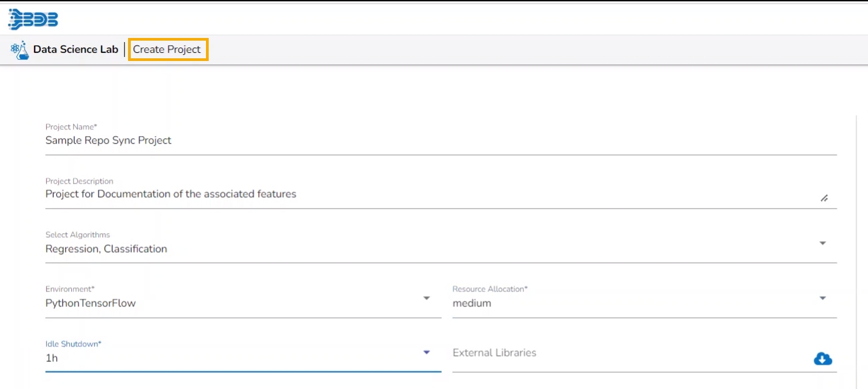The image size is (868, 389).
Task: Click the 'Idle Shutdown*' field label
Action: pyautogui.click(x=73, y=344)
